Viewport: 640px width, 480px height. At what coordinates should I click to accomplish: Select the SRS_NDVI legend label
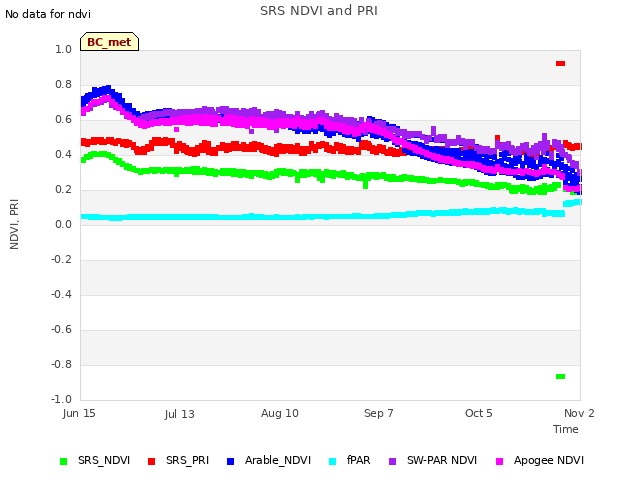(x=104, y=460)
